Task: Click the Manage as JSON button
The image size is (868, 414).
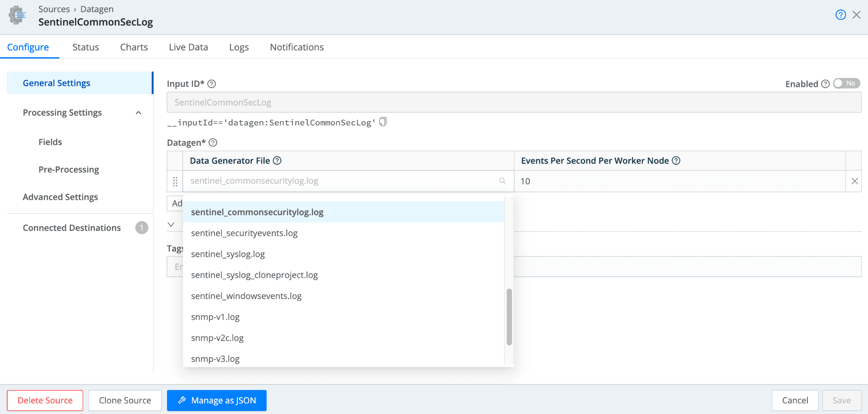Action: (217, 400)
